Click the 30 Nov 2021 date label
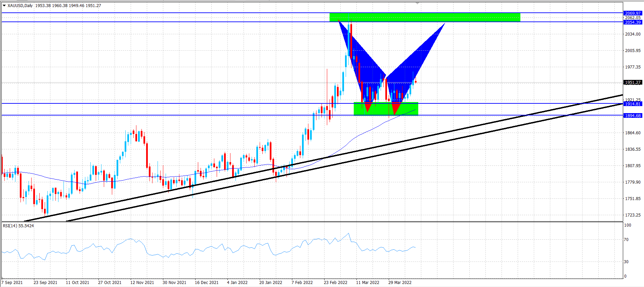This screenshot has width=644, height=287. [174, 282]
